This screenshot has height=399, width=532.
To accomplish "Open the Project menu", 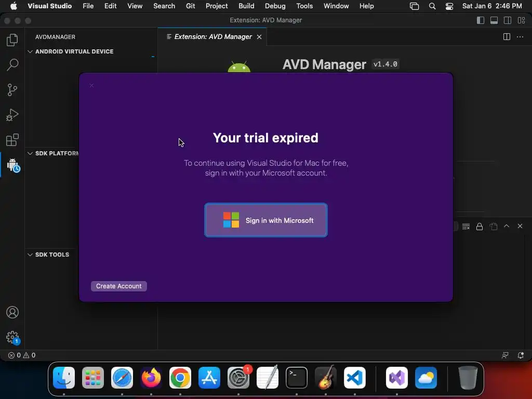I will coord(217,6).
